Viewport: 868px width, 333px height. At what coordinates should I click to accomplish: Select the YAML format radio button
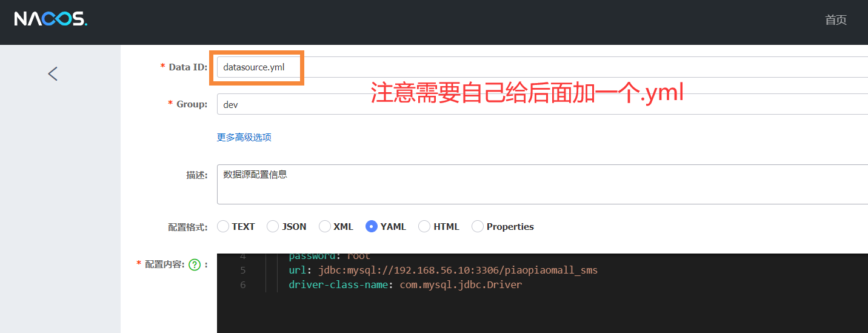372,226
